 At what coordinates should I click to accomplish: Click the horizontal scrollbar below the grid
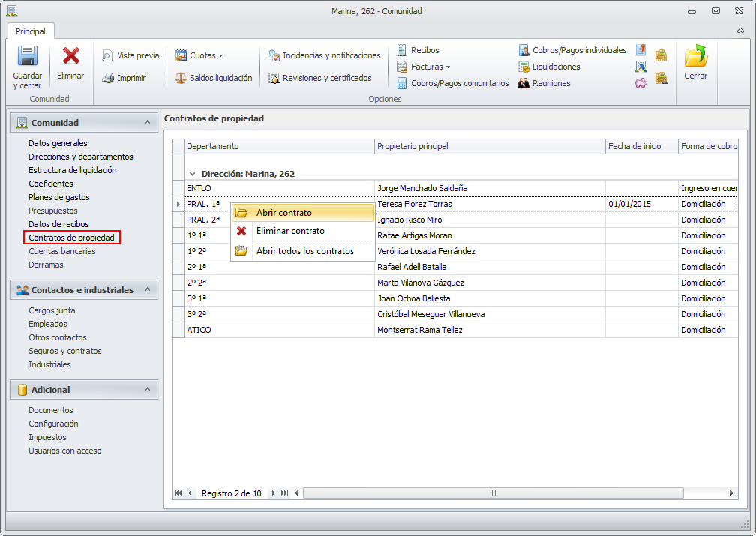click(493, 493)
